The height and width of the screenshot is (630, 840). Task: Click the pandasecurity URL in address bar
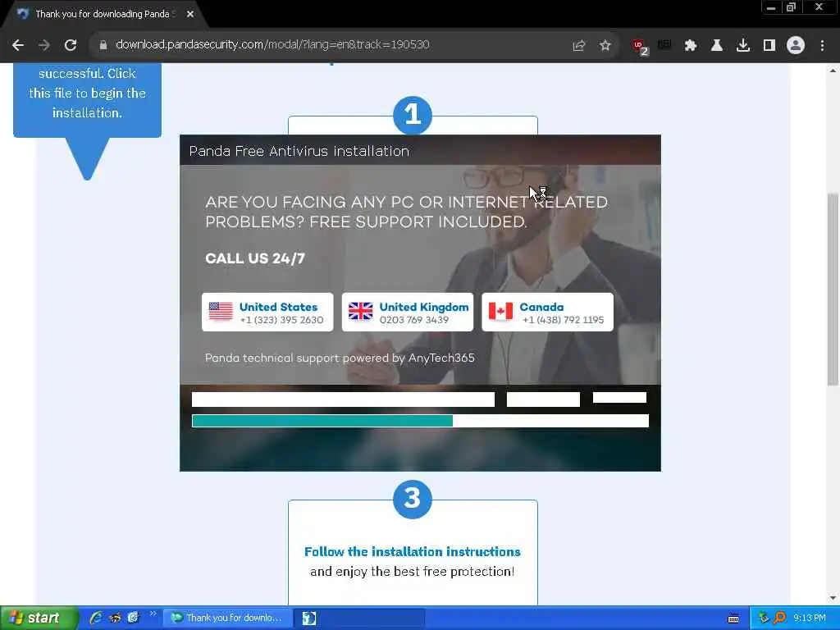[x=272, y=44]
